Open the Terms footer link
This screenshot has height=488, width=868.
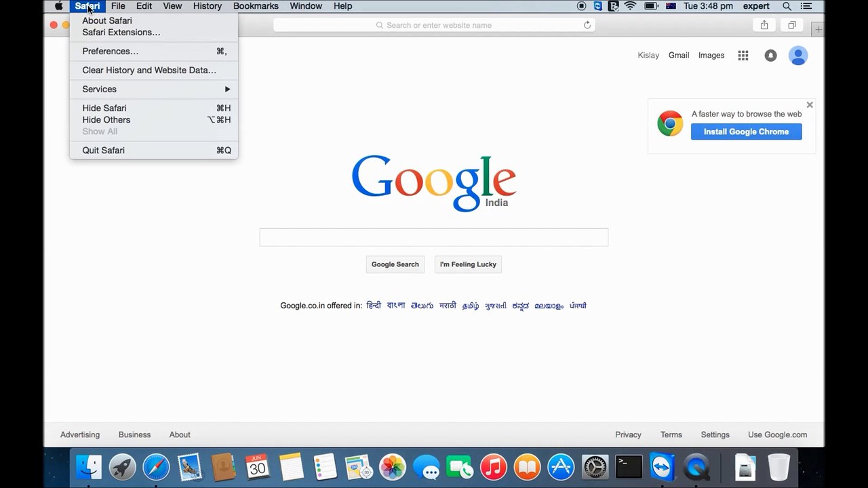point(671,434)
